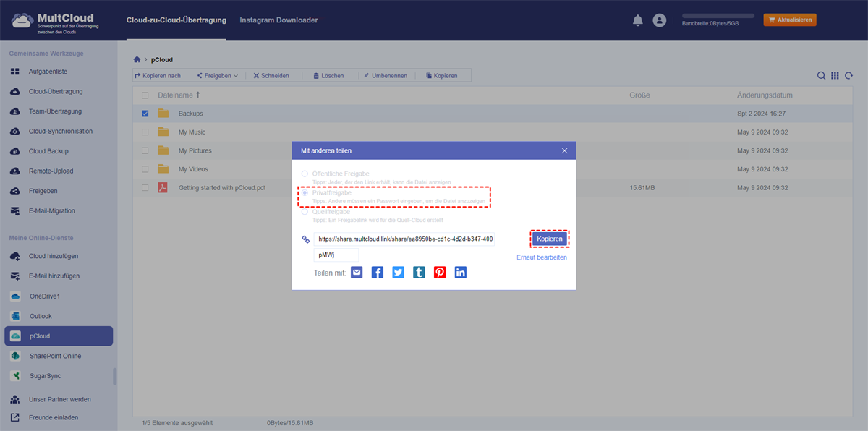Share link on Facebook
Viewport: 868px width, 431px height.
tap(378, 272)
